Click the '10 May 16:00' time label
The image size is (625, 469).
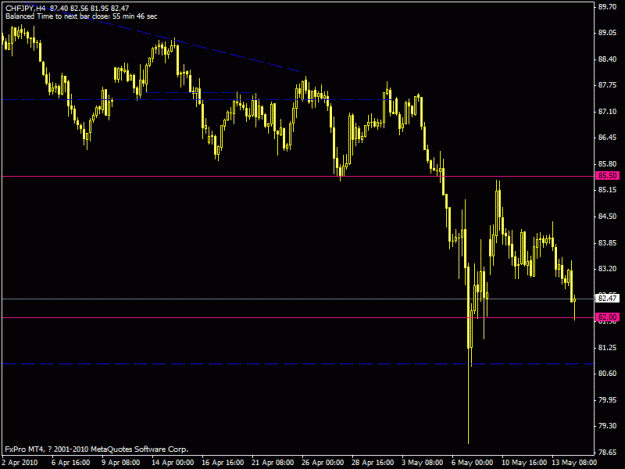524,463
